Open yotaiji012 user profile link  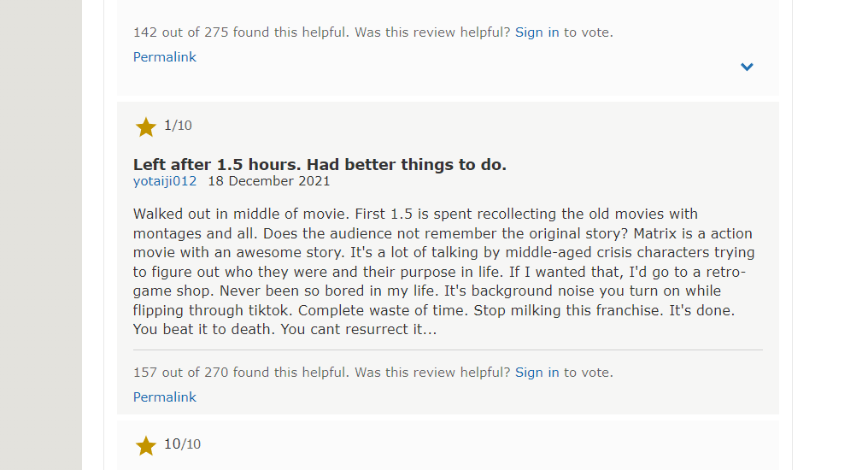coord(164,181)
